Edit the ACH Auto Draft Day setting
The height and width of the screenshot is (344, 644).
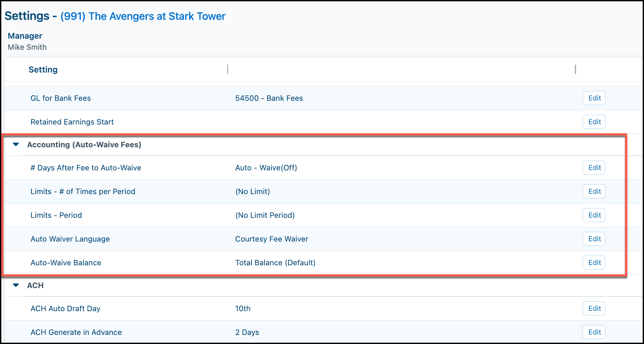pos(594,309)
